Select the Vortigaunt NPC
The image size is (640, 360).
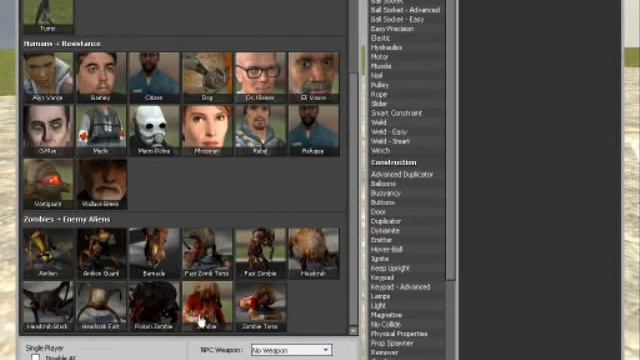coord(49,184)
